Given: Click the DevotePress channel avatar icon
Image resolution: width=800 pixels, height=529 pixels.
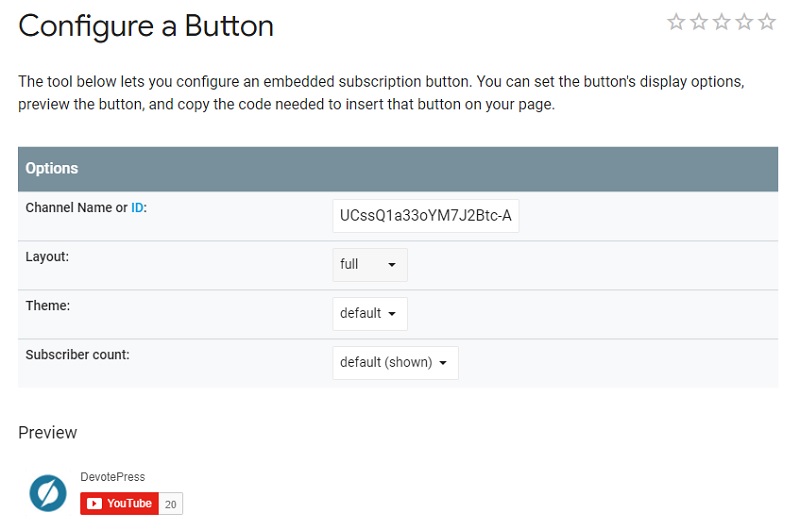Looking at the screenshot, I should (x=48, y=493).
